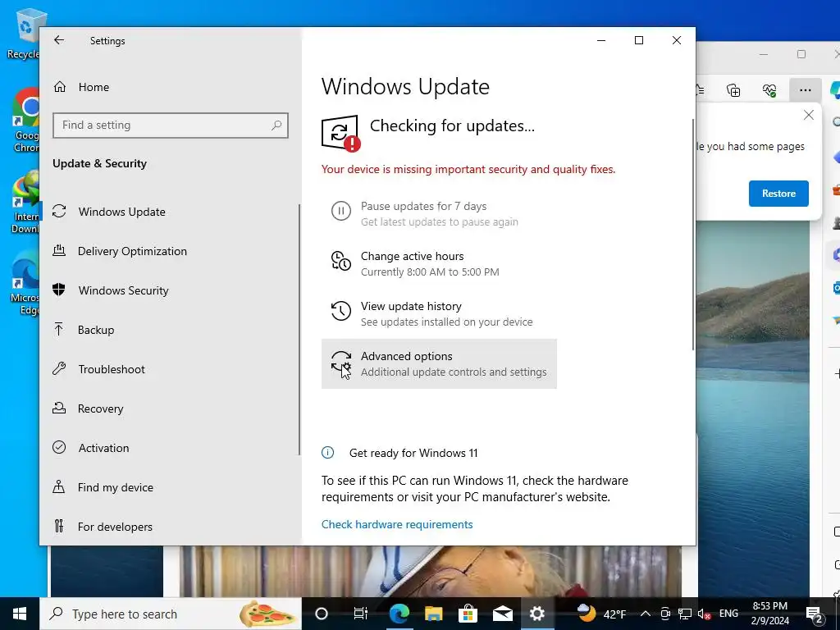This screenshot has height=630, width=840.
Task: Open Google Chrome desktop shortcut
Action: point(25,120)
